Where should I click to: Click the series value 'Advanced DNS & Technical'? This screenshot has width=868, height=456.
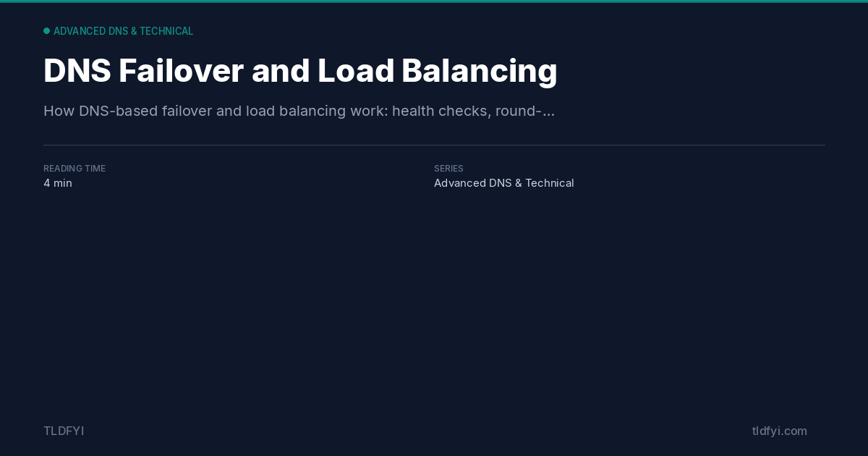coord(503,183)
